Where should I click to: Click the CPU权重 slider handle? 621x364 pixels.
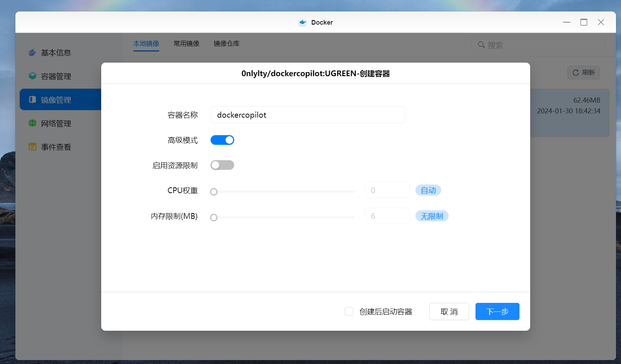tap(214, 192)
